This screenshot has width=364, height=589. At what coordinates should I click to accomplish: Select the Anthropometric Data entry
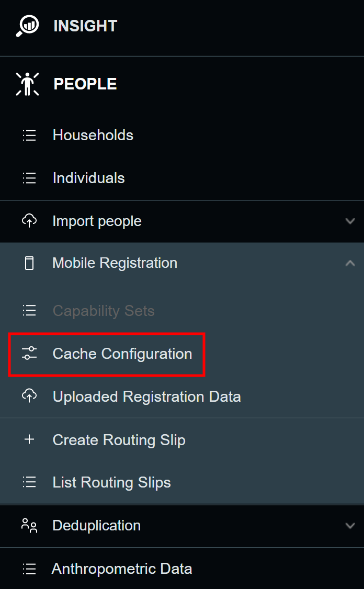(x=121, y=569)
